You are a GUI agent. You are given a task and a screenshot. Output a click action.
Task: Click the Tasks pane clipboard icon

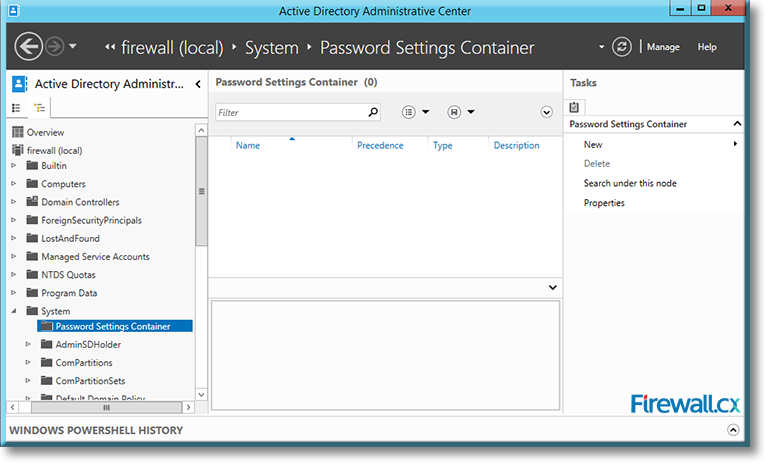pyautogui.click(x=574, y=107)
